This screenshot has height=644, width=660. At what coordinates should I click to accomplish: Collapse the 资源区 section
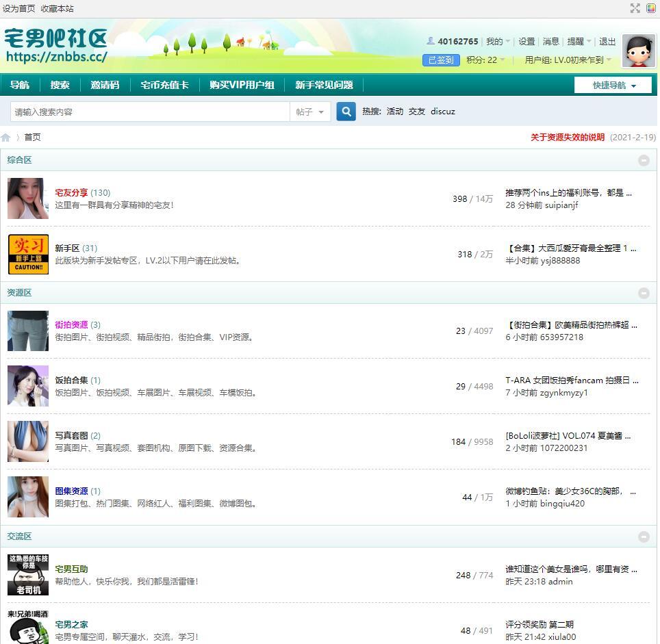pyautogui.click(x=644, y=293)
